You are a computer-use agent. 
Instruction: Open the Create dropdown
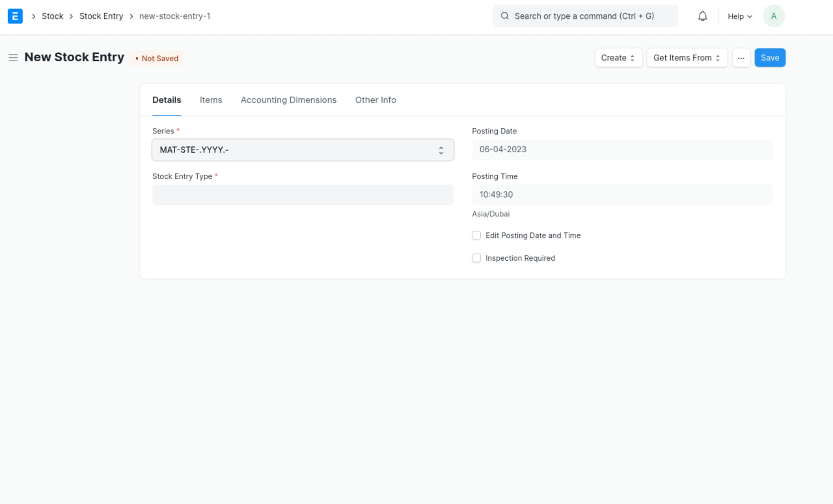pyautogui.click(x=617, y=57)
